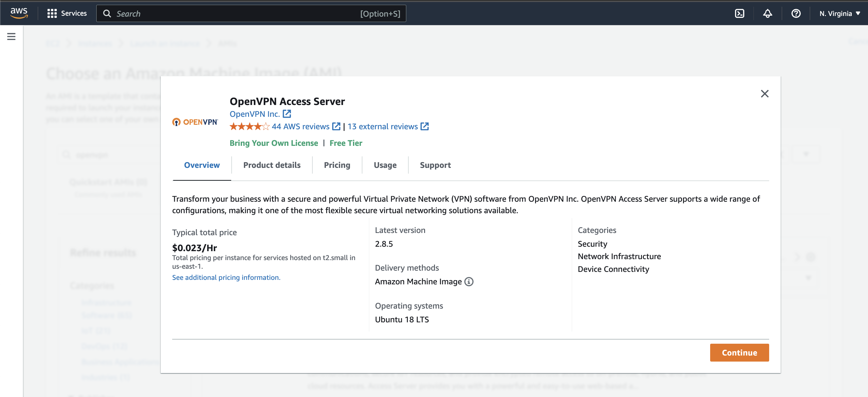Click external link icon beside OpenVPN Inc.
The image size is (868, 397).
[x=287, y=114]
